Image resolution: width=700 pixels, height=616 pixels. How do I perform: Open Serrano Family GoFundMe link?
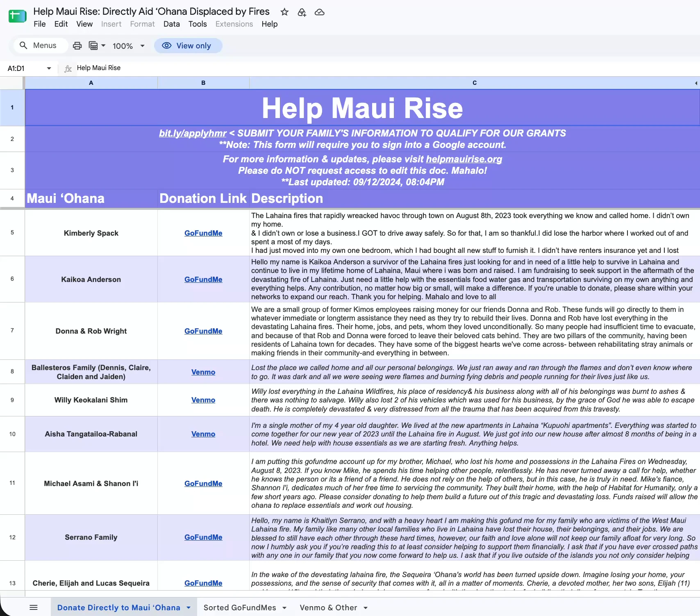coord(203,537)
